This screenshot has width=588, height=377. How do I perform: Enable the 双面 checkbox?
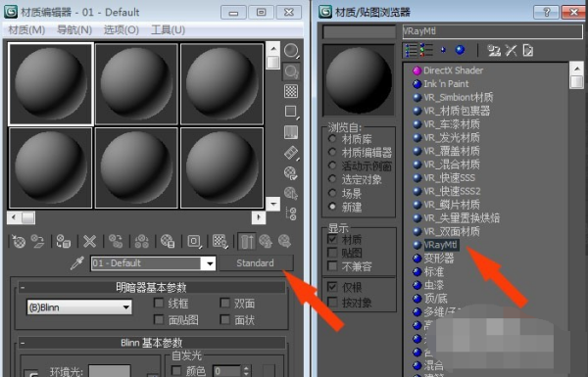pyautogui.click(x=225, y=303)
